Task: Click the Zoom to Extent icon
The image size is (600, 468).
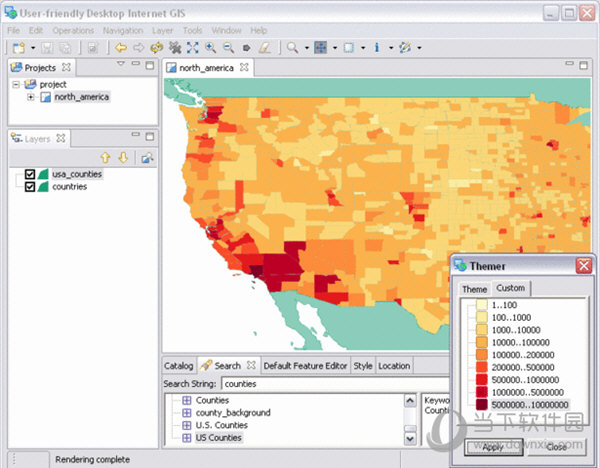Action: pyautogui.click(x=193, y=47)
